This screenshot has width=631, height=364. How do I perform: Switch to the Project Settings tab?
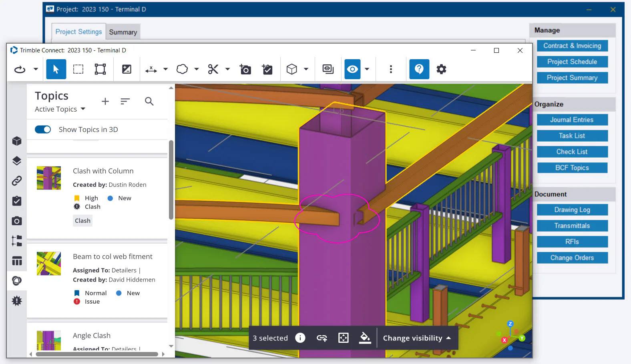(x=78, y=32)
